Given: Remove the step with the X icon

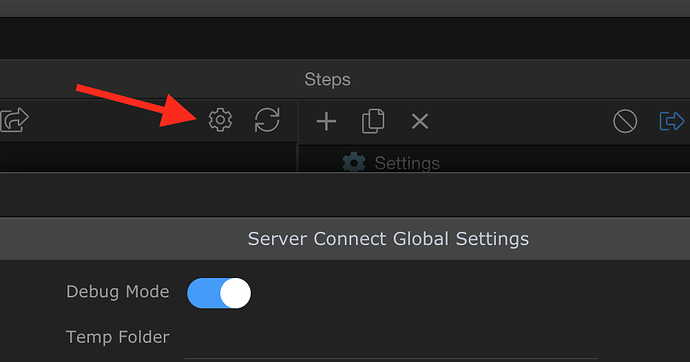Looking at the screenshot, I should (420, 121).
